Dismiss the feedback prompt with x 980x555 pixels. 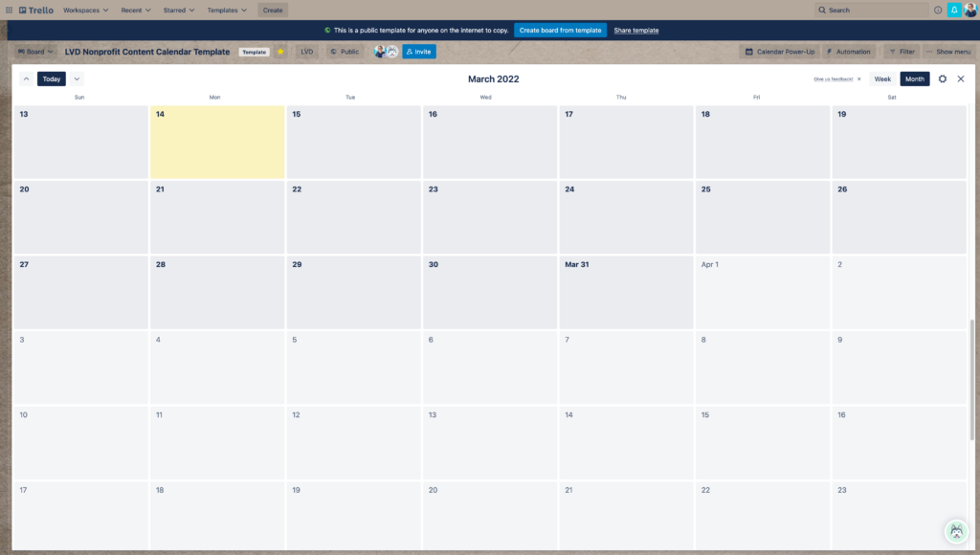coord(858,79)
